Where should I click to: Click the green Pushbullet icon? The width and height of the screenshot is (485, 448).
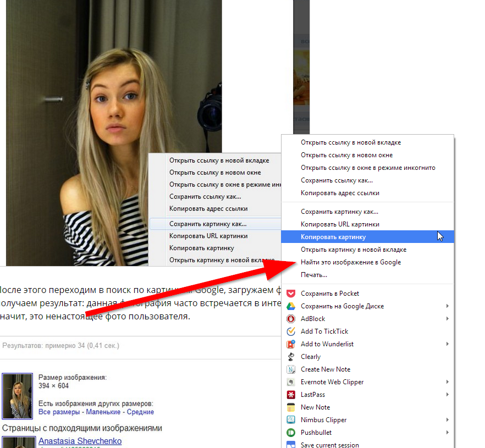pos(291,433)
